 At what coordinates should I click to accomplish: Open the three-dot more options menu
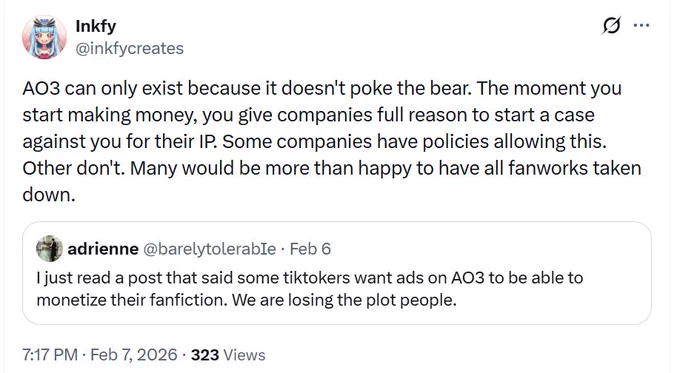click(x=641, y=26)
